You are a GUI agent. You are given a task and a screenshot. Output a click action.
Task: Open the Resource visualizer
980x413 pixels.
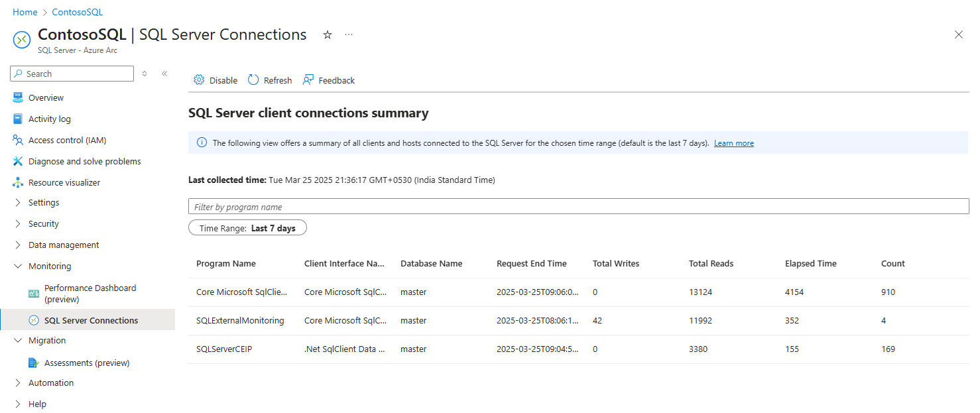tap(64, 182)
